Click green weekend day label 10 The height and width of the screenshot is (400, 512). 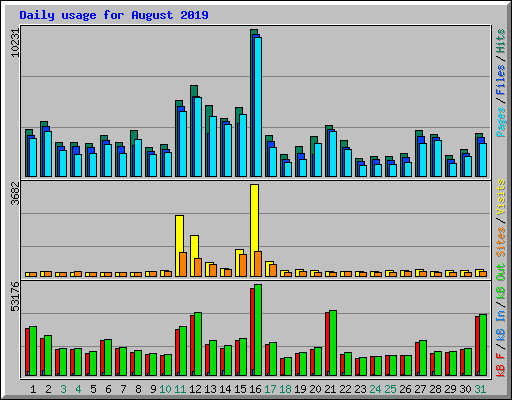(165, 389)
